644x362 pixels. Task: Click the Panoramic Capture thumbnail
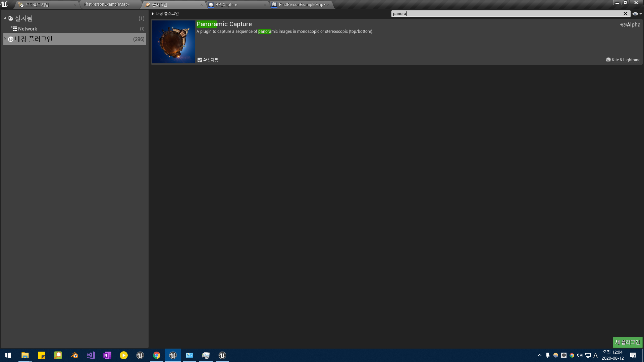point(173,42)
